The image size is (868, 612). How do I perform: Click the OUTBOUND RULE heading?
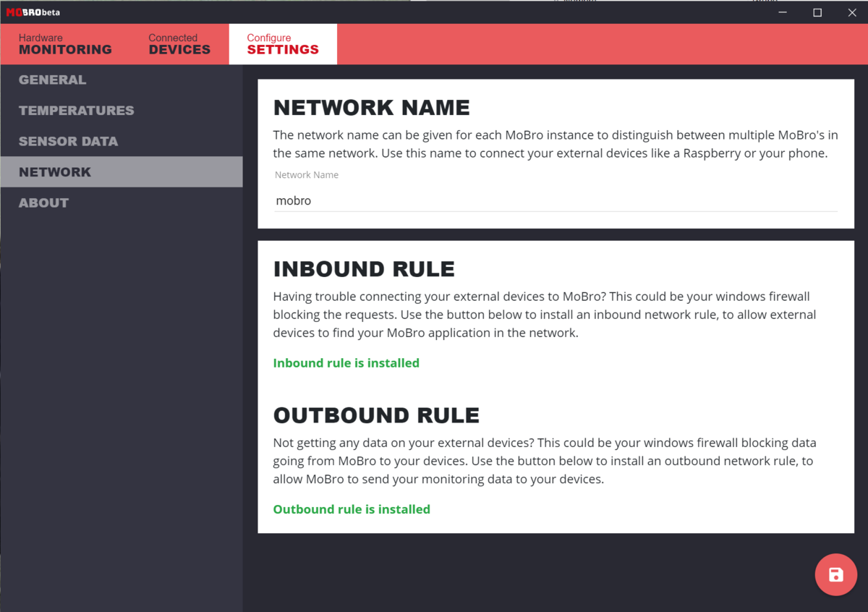point(376,415)
